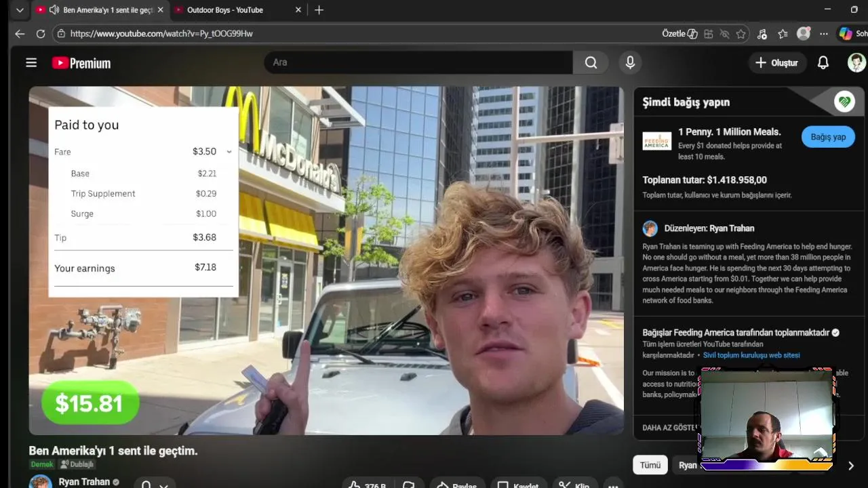The height and width of the screenshot is (488, 868).
Task: Open the tab actions chevron menu
Action: point(20,10)
